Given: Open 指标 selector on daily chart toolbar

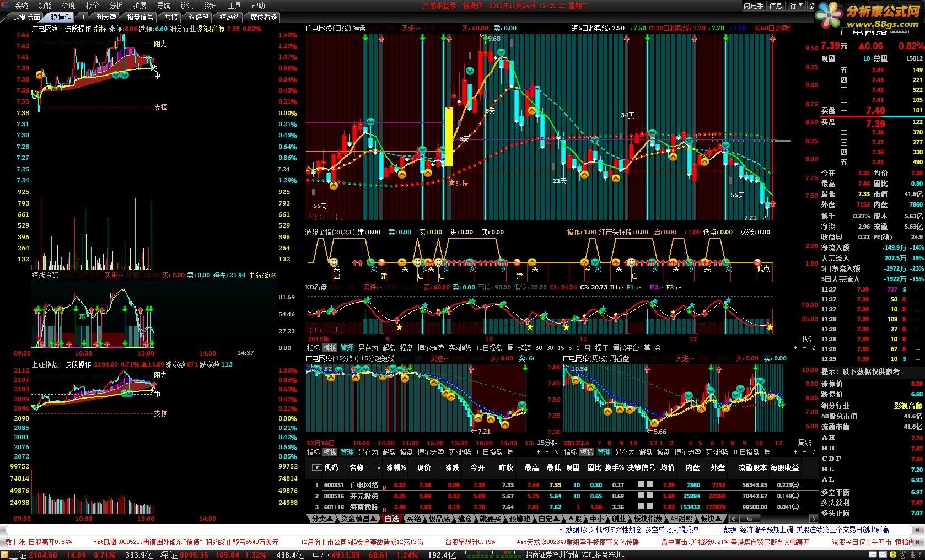Looking at the screenshot, I should pyautogui.click(x=313, y=348).
